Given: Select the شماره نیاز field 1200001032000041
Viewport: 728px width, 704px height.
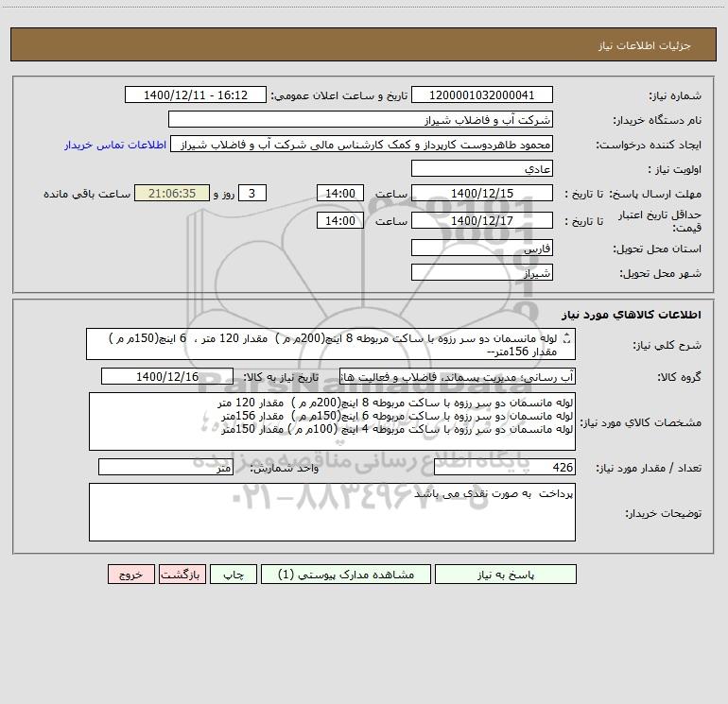Looking at the screenshot, I should pos(482,94).
